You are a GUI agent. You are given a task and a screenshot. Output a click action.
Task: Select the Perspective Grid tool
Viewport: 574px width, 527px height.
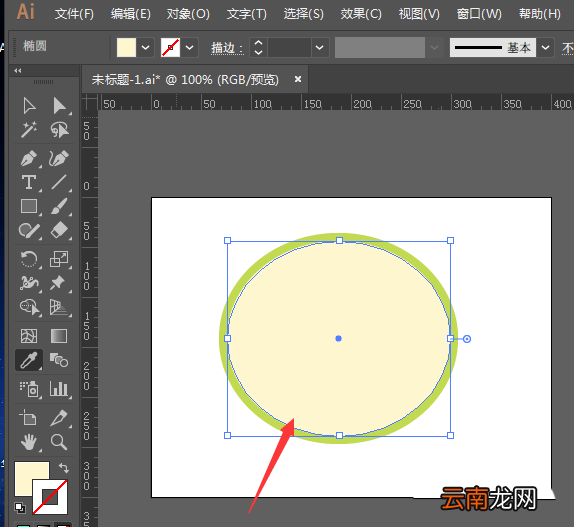pyautogui.click(x=59, y=307)
